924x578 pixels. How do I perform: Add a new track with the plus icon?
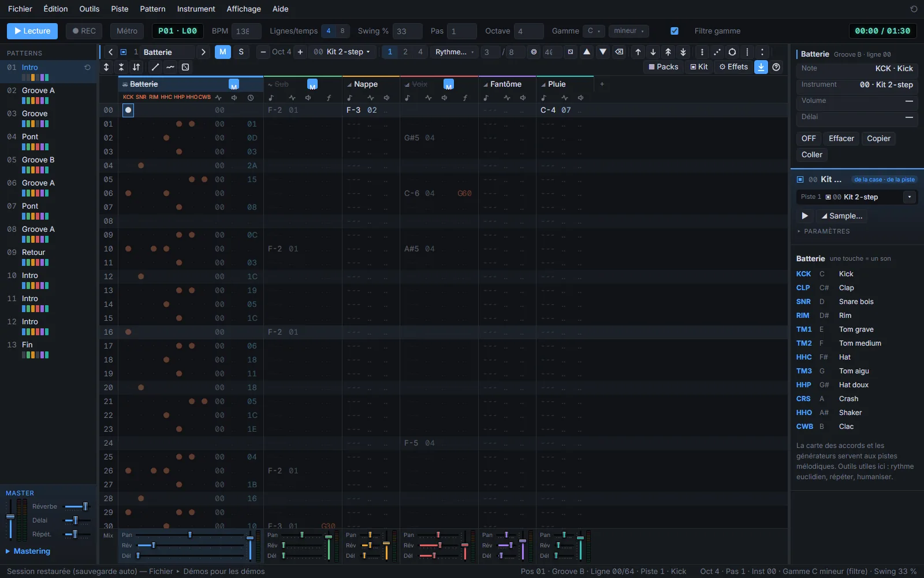click(602, 84)
